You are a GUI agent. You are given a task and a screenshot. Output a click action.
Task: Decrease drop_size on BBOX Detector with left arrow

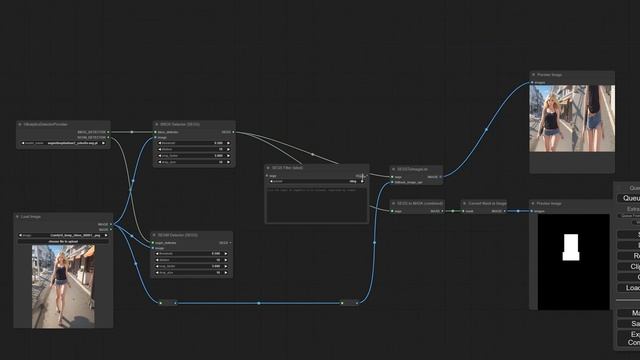point(160,162)
